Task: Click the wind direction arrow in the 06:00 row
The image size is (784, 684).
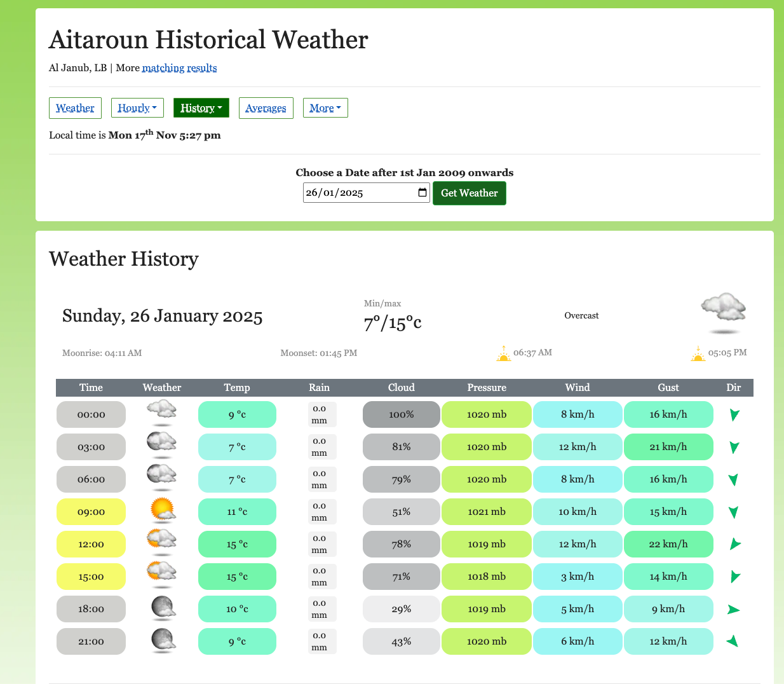Action: (x=734, y=479)
